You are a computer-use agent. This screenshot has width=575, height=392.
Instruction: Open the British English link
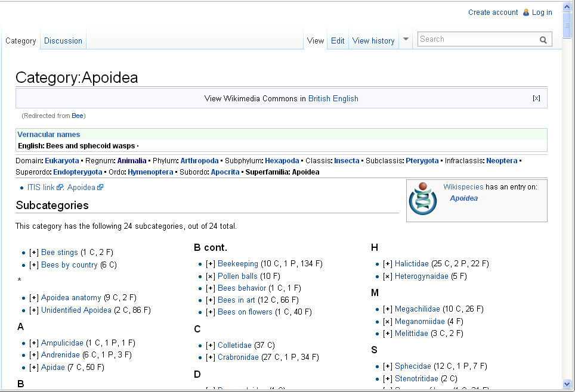pos(333,99)
